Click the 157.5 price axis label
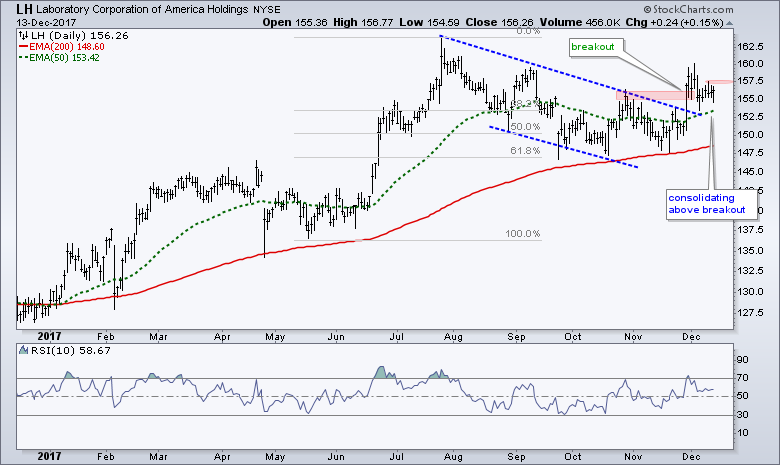Viewport: 780px width, 465px height. coord(750,81)
